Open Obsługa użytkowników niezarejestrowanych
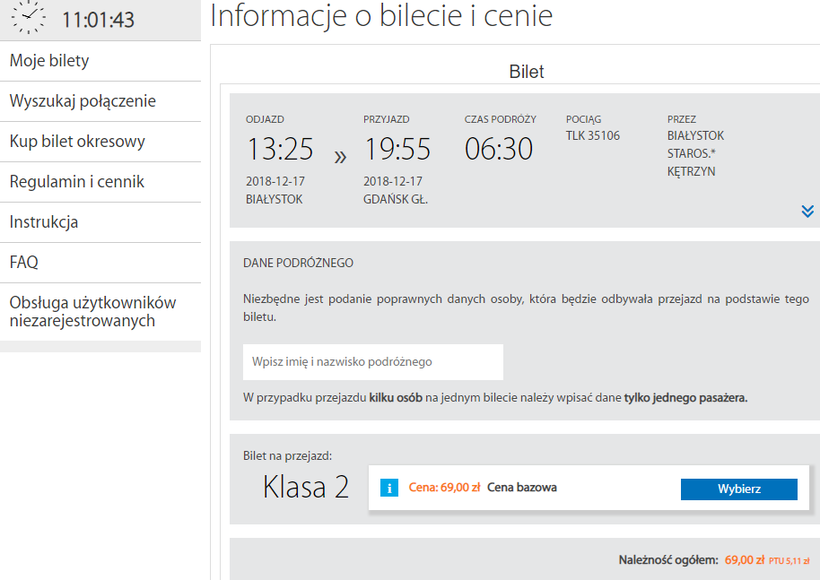Image resolution: width=820 pixels, height=580 pixels. coord(93,311)
